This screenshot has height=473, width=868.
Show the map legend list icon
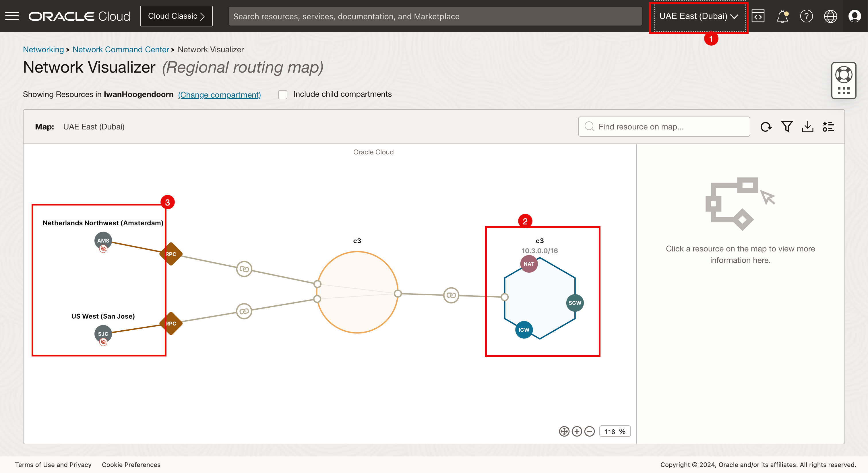828,127
